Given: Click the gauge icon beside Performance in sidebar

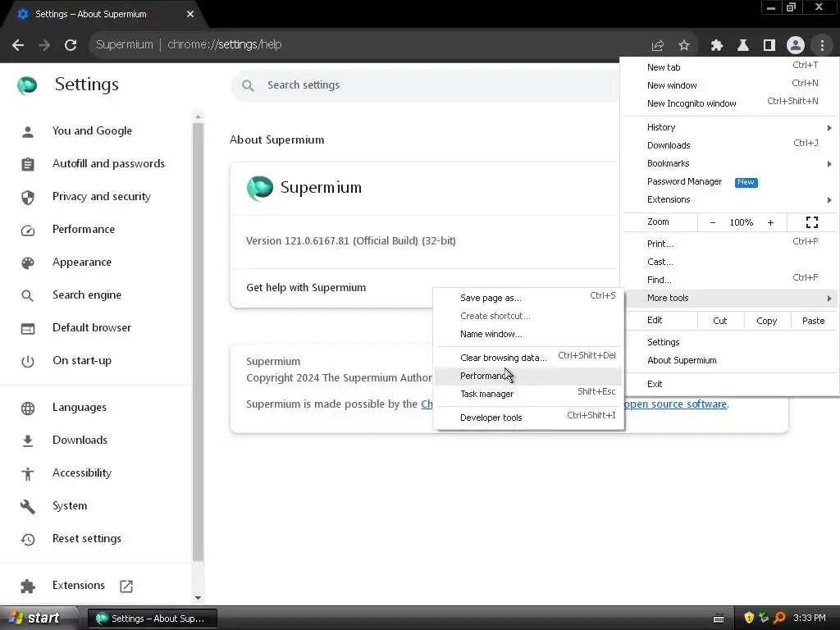Looking at the screenshot, I should click(x=28, y=231).
